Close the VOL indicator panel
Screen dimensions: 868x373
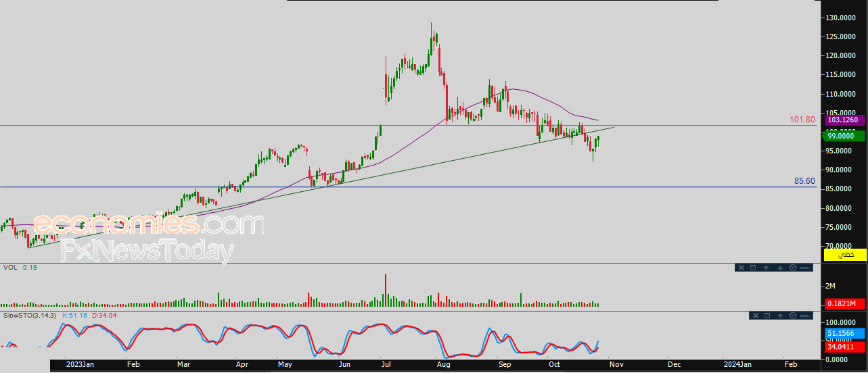(x=741, y=268)
